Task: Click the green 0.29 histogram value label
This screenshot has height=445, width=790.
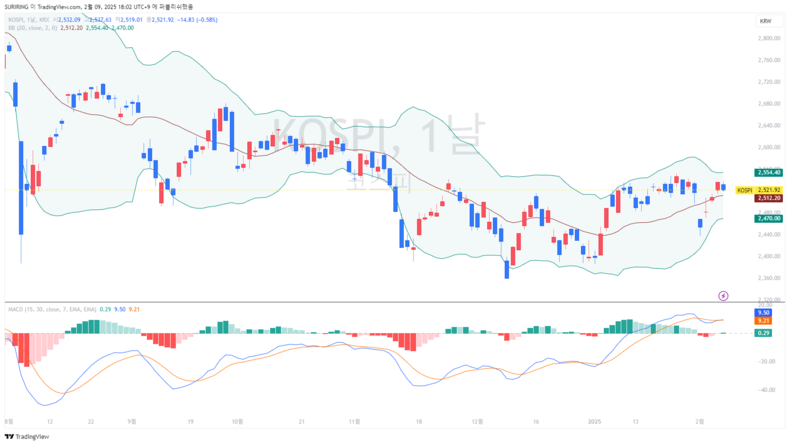Action: click(763, 333)
